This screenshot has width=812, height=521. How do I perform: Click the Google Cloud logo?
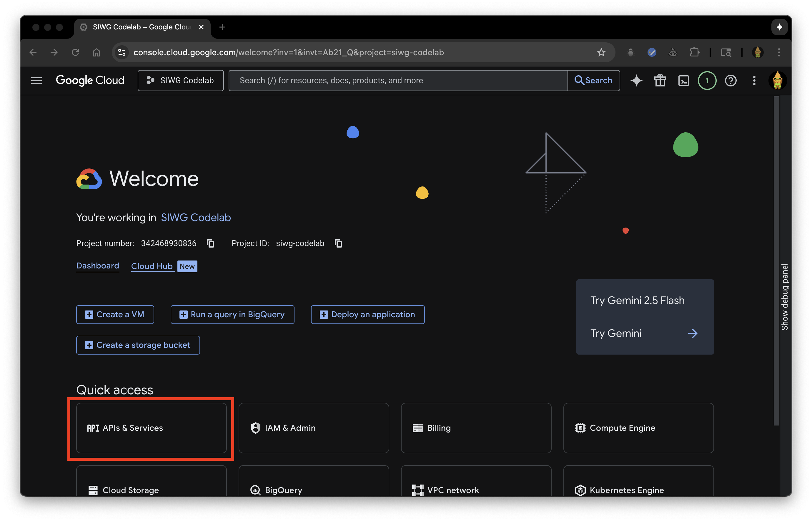(90, 80)
